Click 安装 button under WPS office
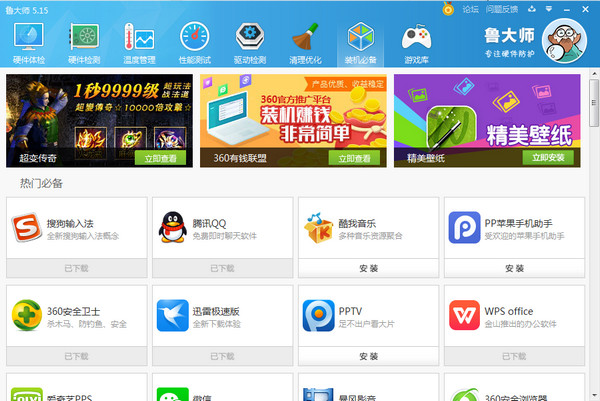This screenshot has width=600, height=401. click(x=514, y=356)
